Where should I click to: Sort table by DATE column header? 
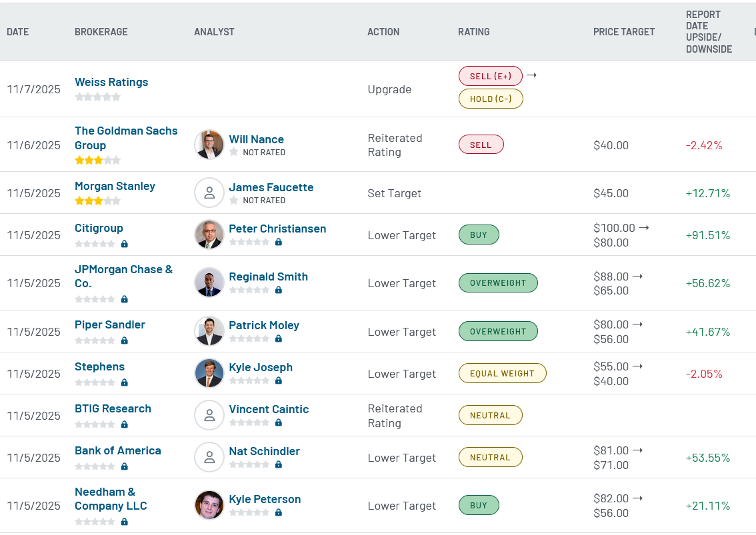(x=18, y=32)
